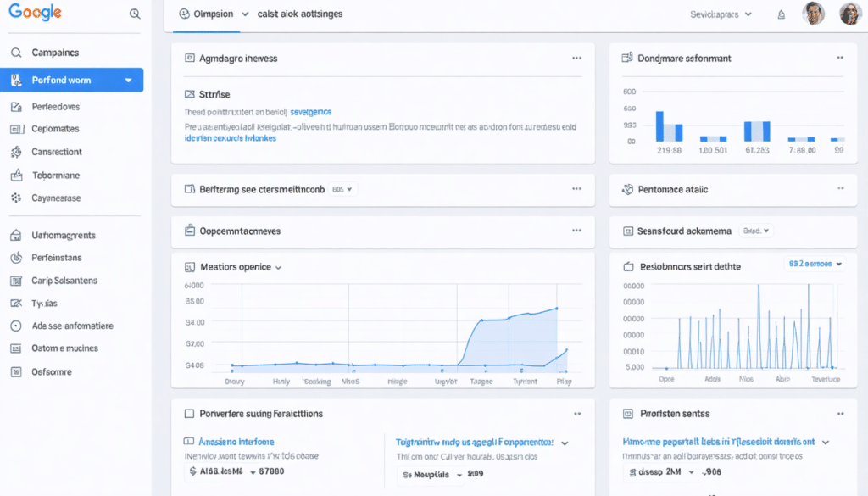Switch to the Olmpsion tab
The image size is (868, 496).
[x=207, y=14]
